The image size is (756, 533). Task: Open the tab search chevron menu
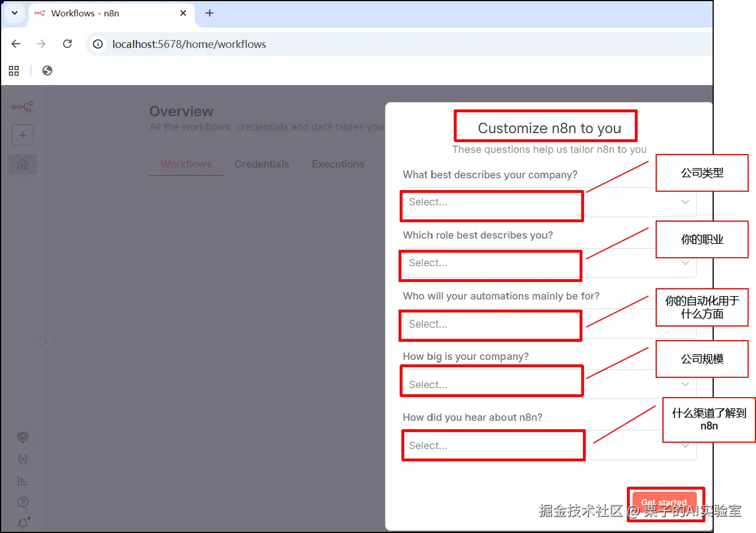15,13
